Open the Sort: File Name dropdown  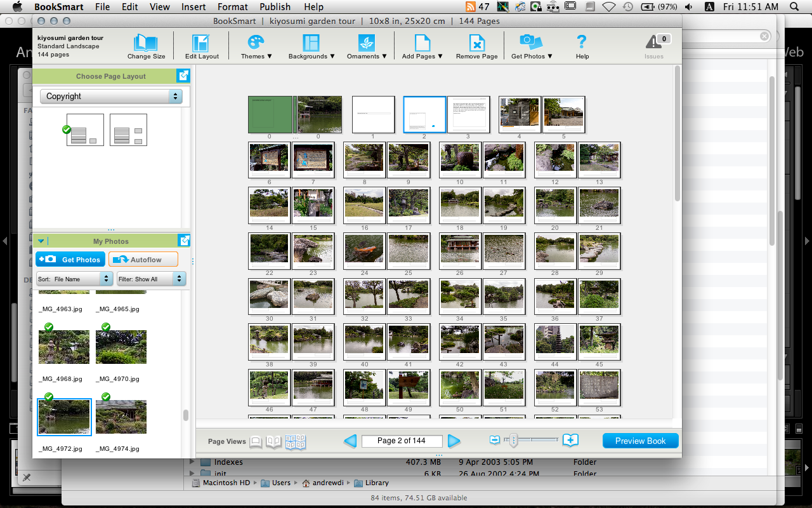point(74,279)
